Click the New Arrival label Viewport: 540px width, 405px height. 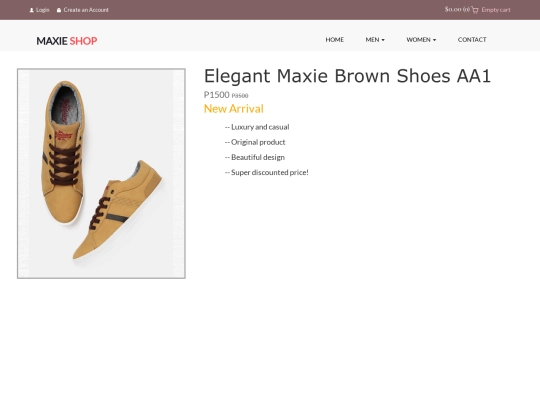(233, 109)
